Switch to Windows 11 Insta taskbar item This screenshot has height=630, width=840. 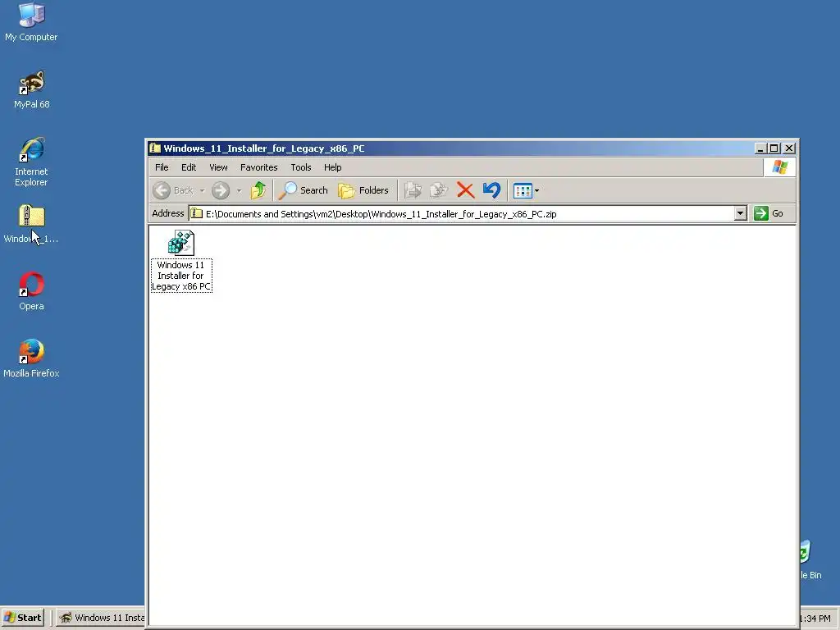click(101, 618)
